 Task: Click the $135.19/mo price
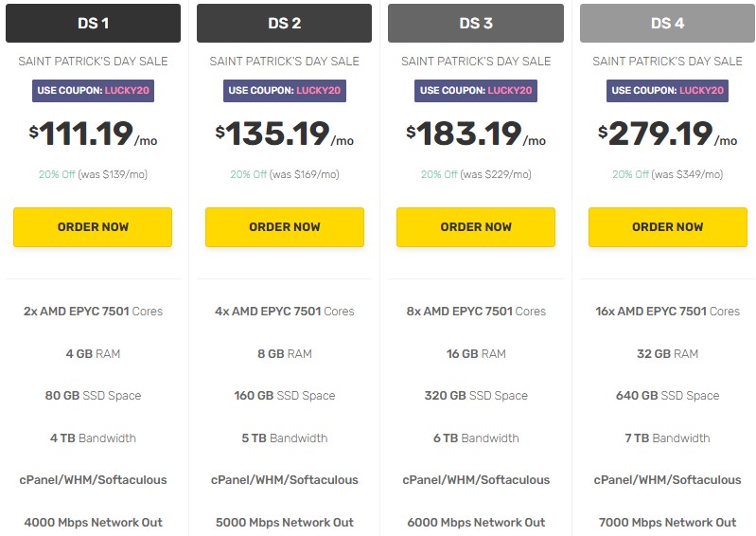pos(285,134)
